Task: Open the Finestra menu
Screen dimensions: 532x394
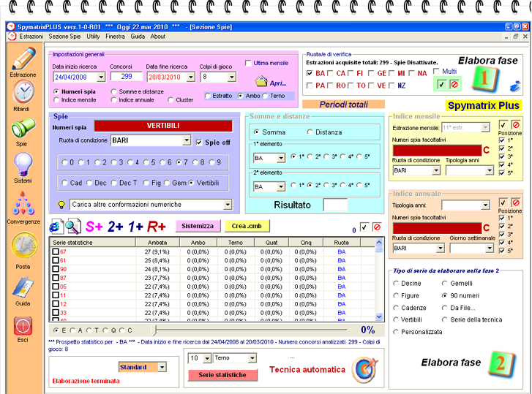Action: click(115, 37)
